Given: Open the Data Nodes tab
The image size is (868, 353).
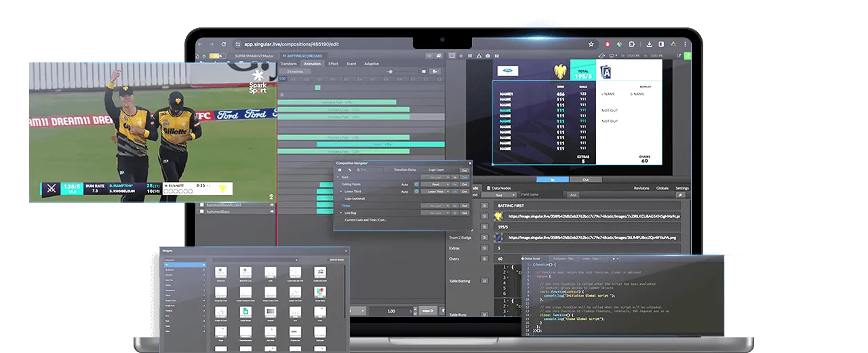Looking at the screenshot, I should click(500, 188).
